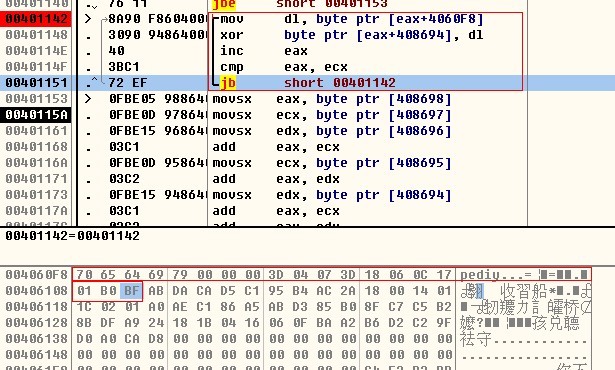Click dump address 004060F8
615x370 pixels.
[36, 275]
